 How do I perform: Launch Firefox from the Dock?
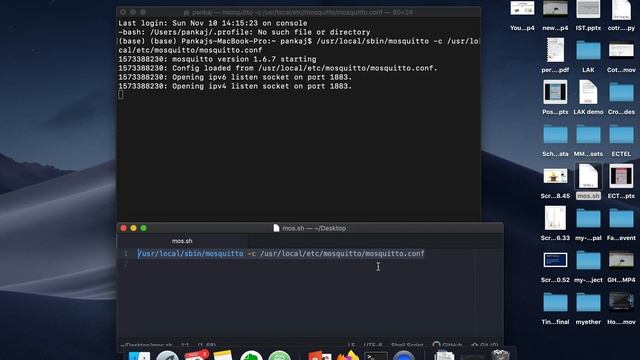(x=348, y=356)
